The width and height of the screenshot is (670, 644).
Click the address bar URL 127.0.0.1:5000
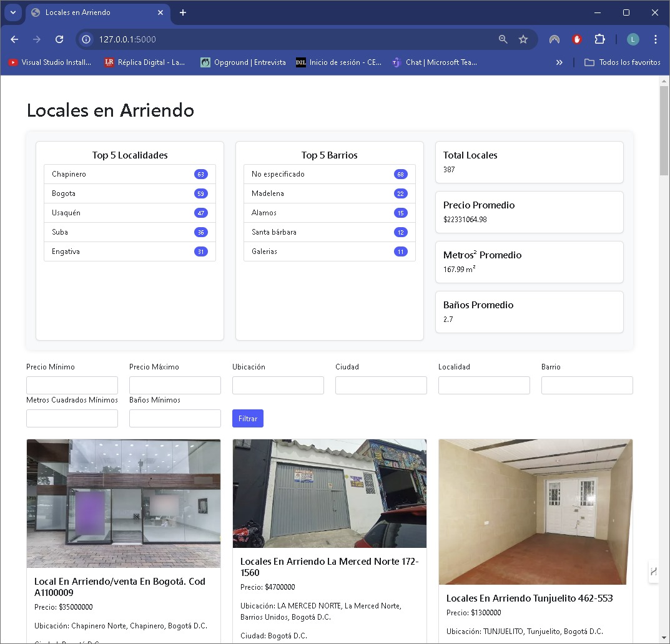pyautogui.click(x=127, y=39)
